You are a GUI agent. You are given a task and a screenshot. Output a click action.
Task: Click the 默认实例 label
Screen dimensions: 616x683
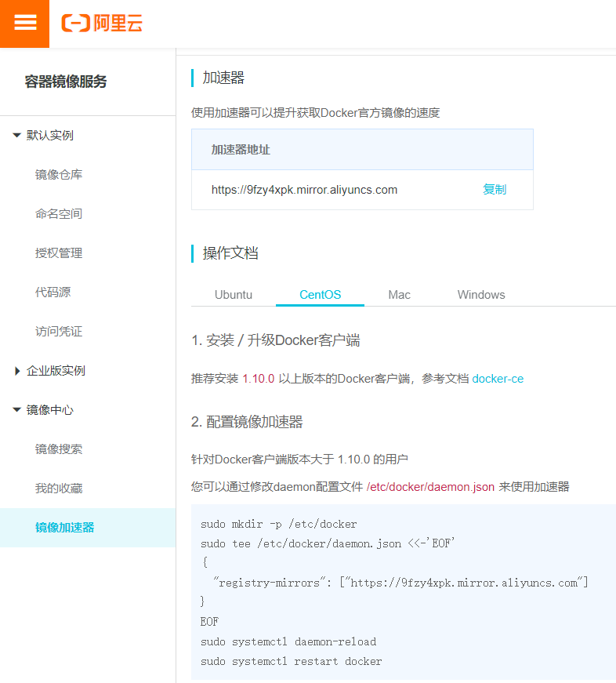49,136
